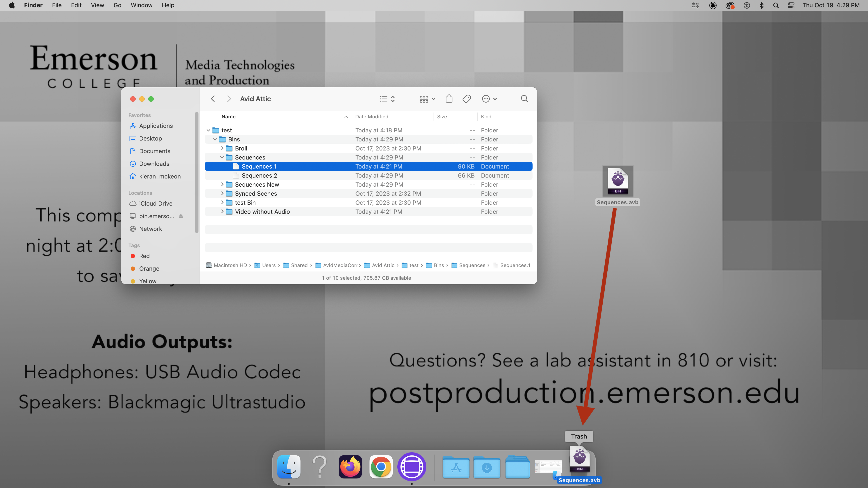This screenshot has width=868, height=488.
Task: Click the question mark Dock icon
Action: (x=319, y=467)
